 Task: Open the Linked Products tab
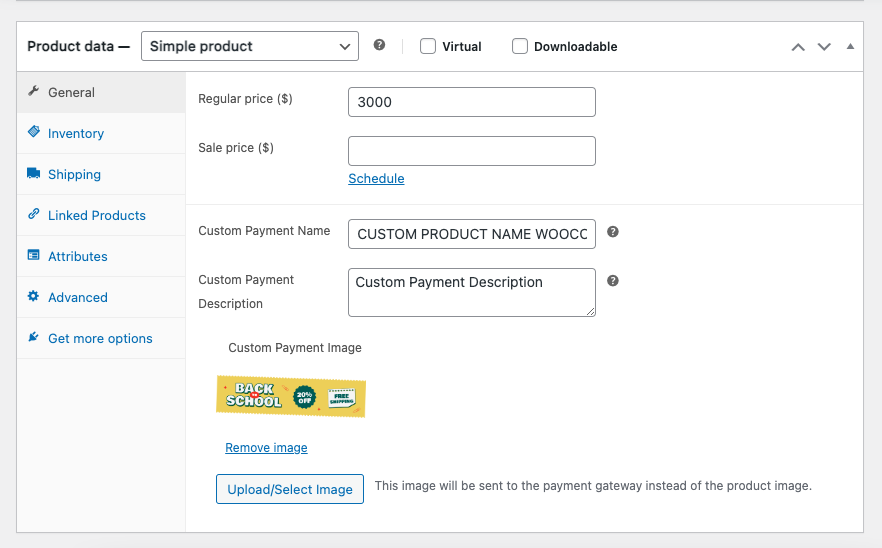96,215
